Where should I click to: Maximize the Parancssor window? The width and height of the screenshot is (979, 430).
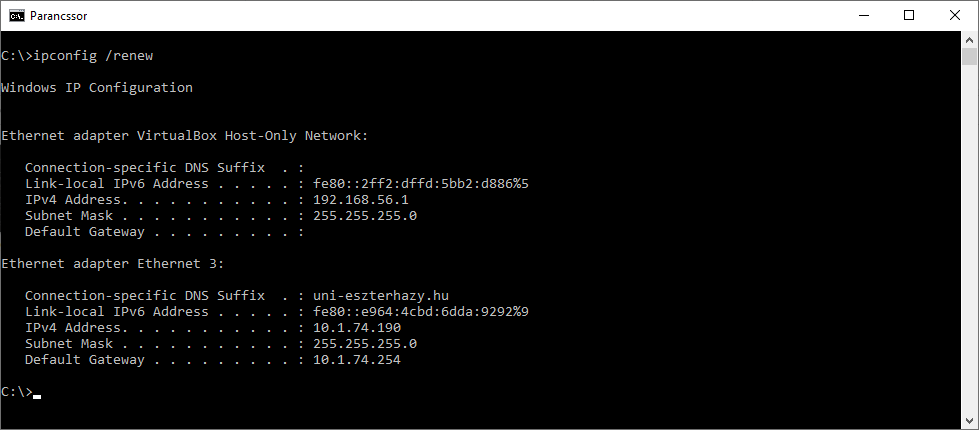coord(909,16)
